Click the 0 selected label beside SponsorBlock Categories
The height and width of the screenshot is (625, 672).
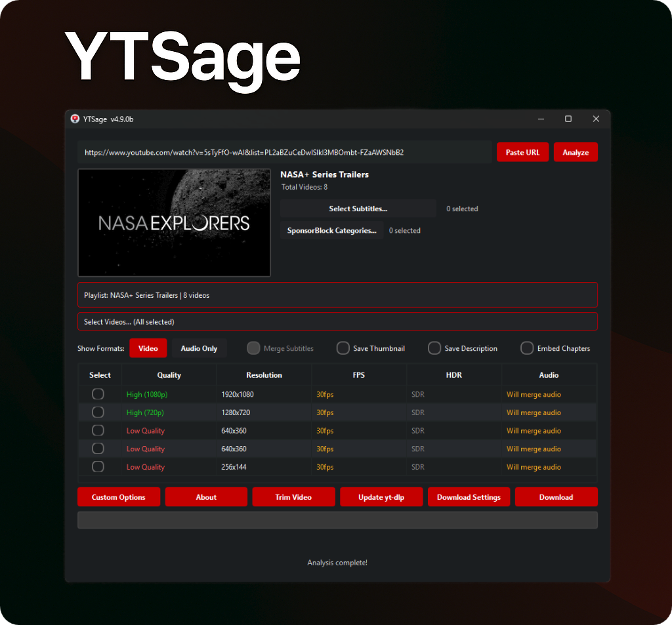[404, 230]
